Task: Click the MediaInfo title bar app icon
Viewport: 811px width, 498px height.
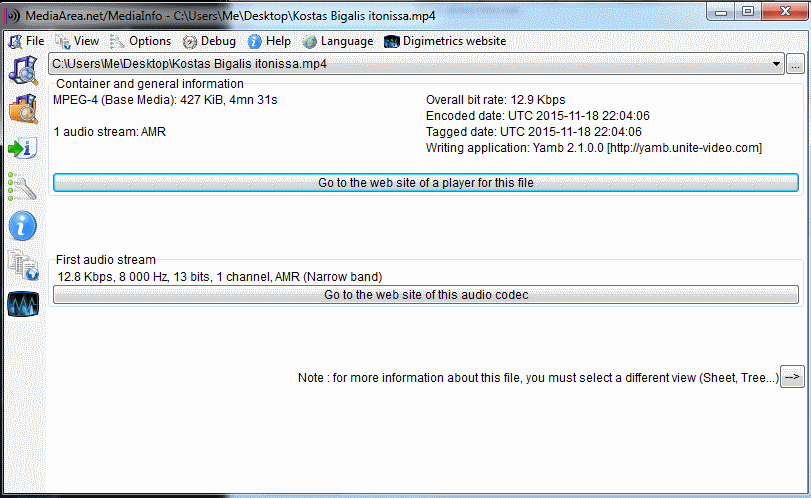Action: 13,16
